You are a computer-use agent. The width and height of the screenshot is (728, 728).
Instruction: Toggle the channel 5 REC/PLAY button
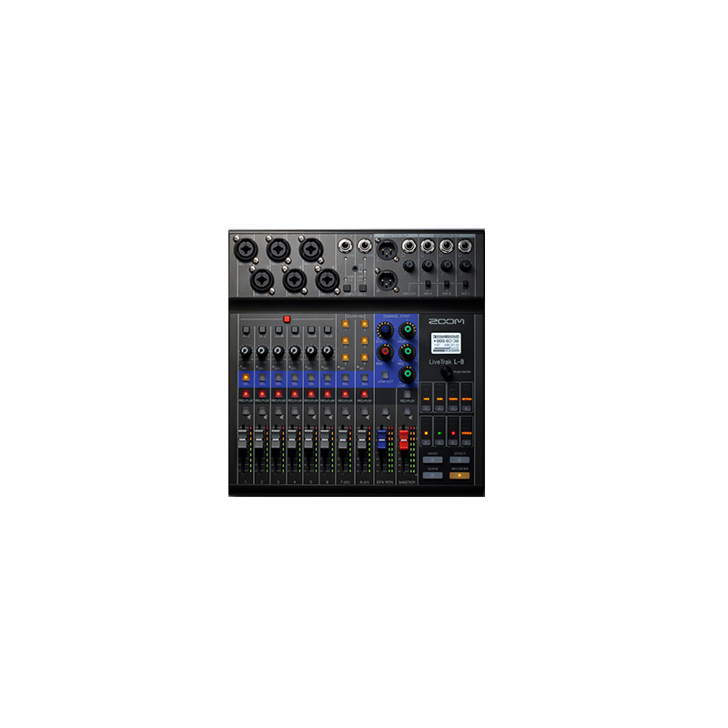(311, 394)
